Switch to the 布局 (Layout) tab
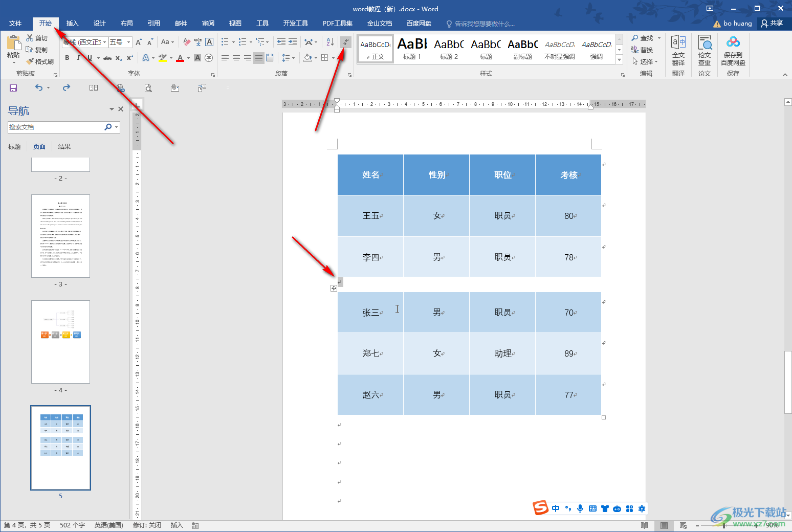The height and width of the screenshot is (532, 792). click(127, 24)
